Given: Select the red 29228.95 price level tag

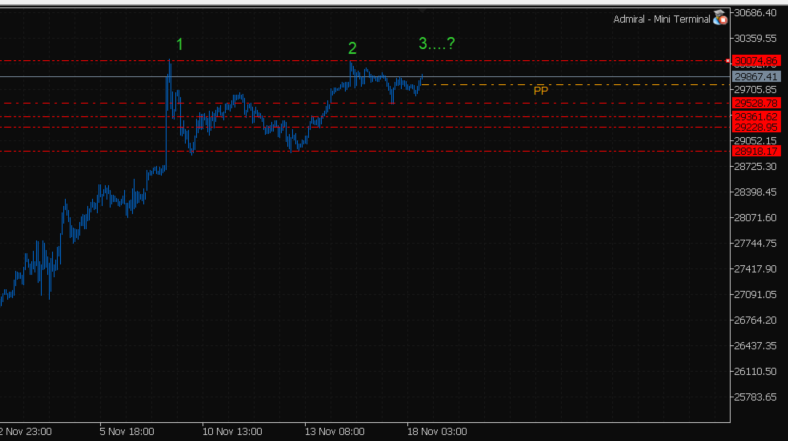Looking at the screenshot, I should click(756, 127).
